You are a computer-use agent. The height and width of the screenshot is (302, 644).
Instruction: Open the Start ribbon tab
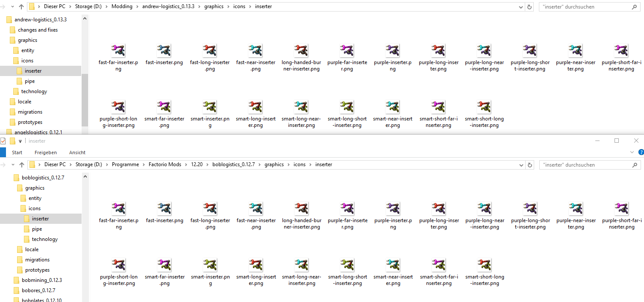point(17,152)
